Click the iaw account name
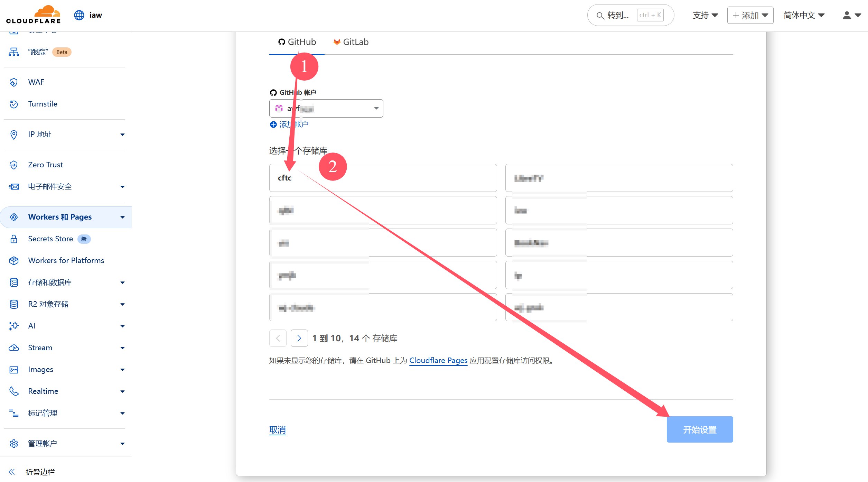The width and height of the screenshot is (868, 482). pos(96,15)
